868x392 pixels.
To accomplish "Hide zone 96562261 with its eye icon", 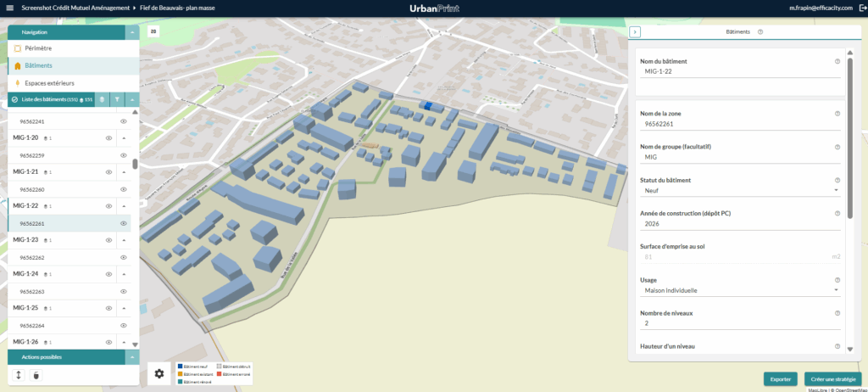I will pyautogui.click(x=124, y=223).
